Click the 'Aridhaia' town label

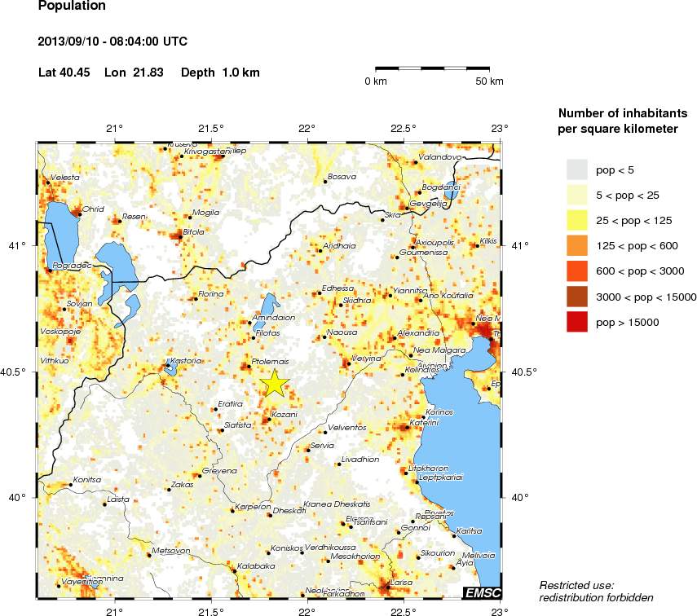(339, 245)
